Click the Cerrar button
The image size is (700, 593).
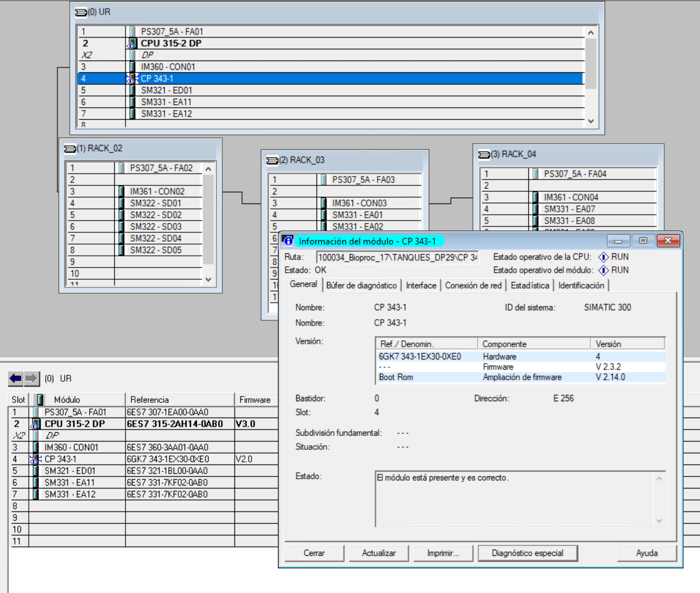(314, 553)
